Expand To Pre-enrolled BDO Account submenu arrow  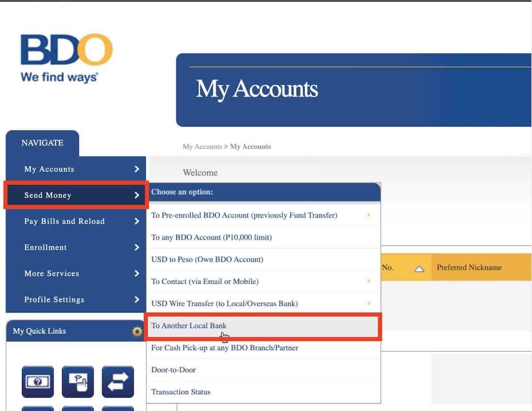[x=369, y=215]
